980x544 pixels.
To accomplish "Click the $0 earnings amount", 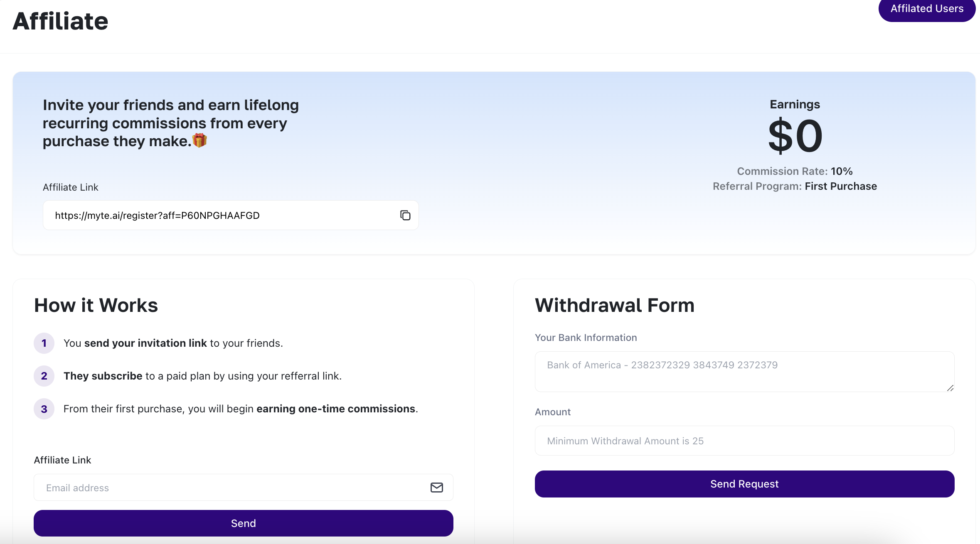I will (x=795, y=136).
